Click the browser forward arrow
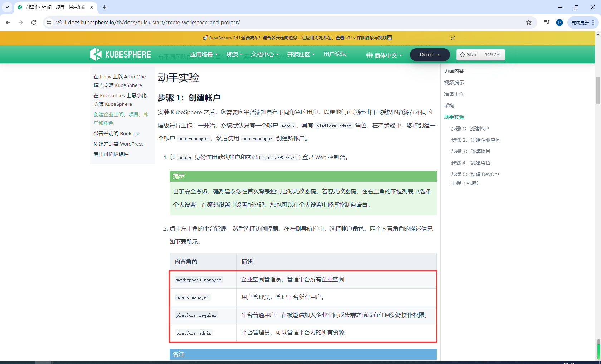601x364 pixels. point(21,23)
